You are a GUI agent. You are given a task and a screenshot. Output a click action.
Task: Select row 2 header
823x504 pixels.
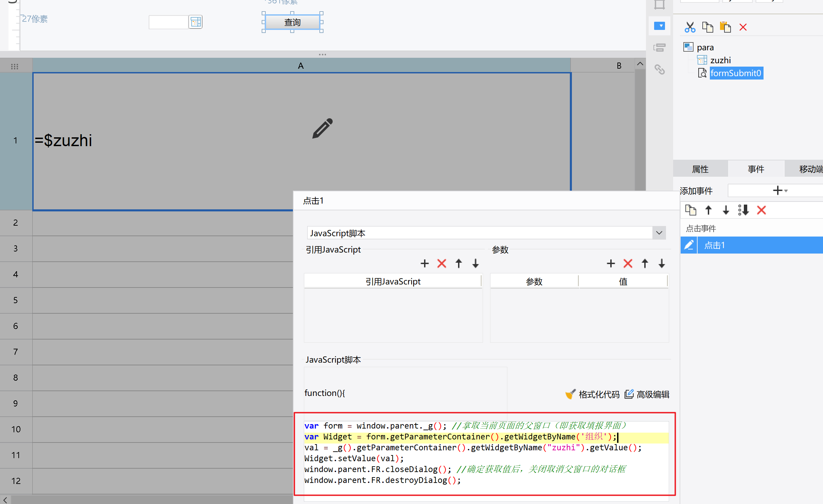point(16,223)
